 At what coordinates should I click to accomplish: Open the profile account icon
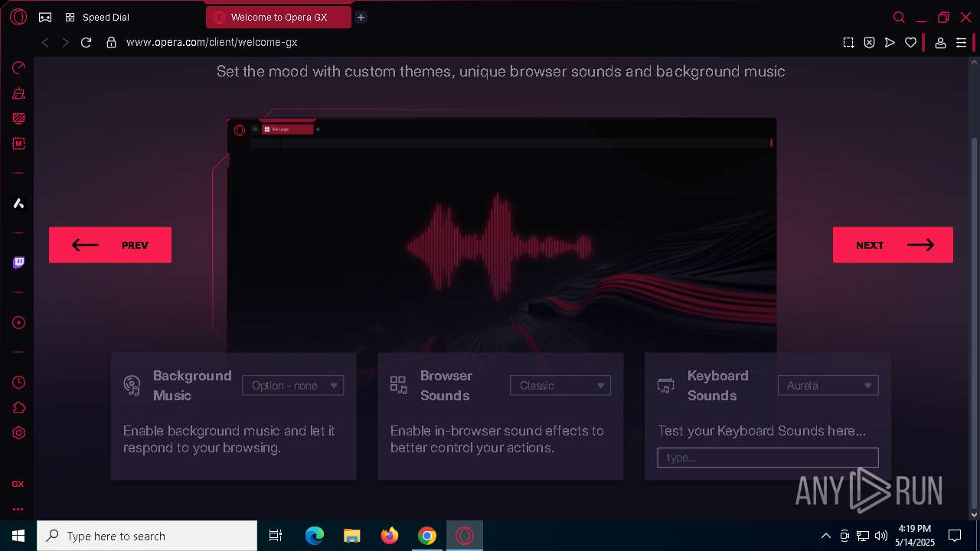(x=940, y=43)
